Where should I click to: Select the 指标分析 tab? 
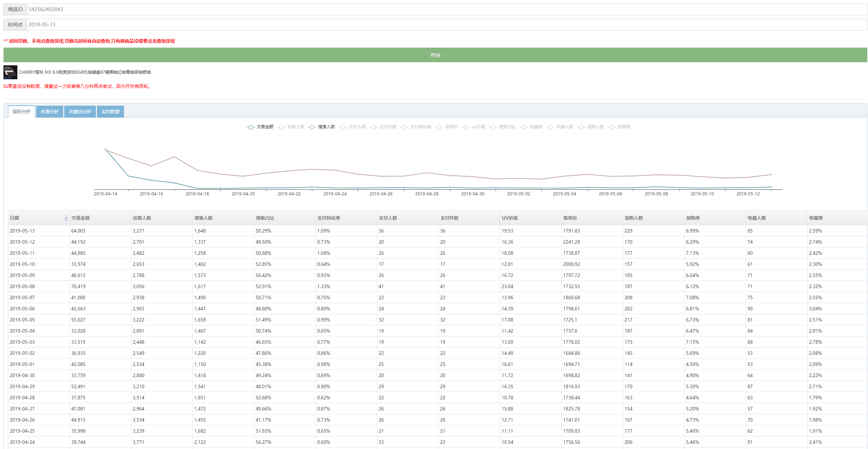pos(22,112)
